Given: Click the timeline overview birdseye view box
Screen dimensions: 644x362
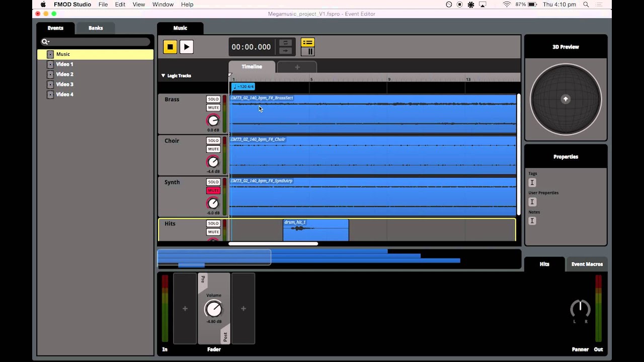Looking at the screenshot, I should click(x=214, y=257).
